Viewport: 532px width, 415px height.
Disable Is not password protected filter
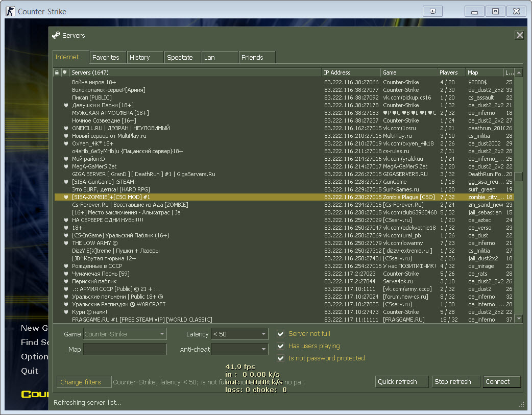[x=280, y=358]
